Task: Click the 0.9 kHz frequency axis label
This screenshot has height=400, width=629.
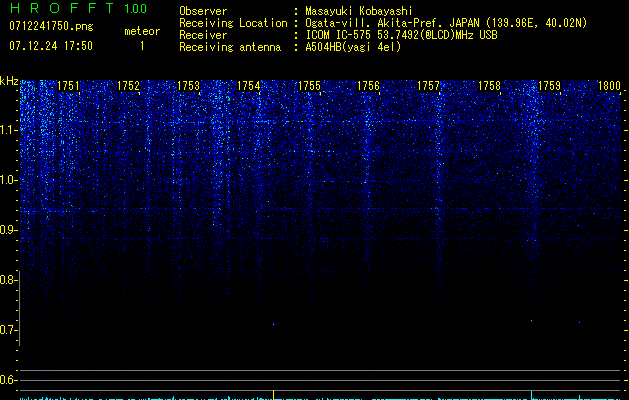Action: tap(8, 230)
